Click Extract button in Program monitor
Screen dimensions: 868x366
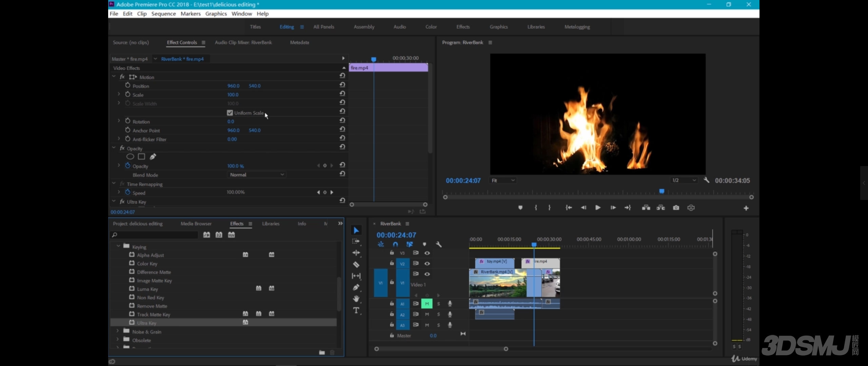[x=661, y=208]
